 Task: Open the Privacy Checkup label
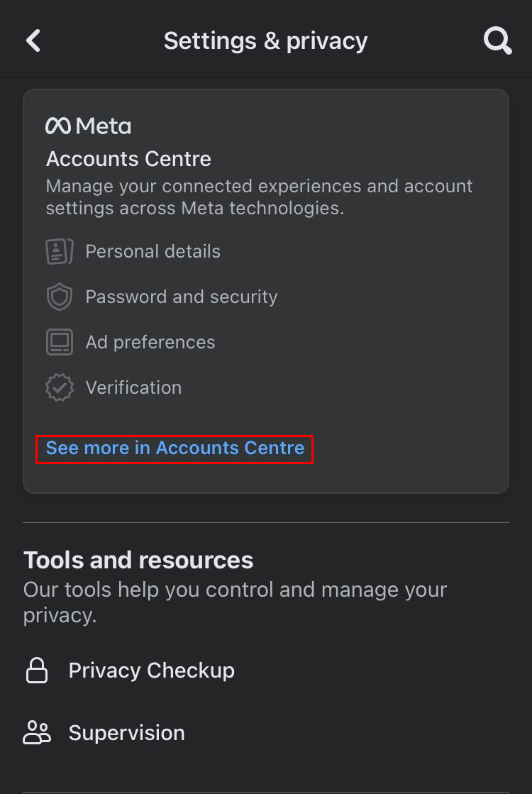[151, 671]
